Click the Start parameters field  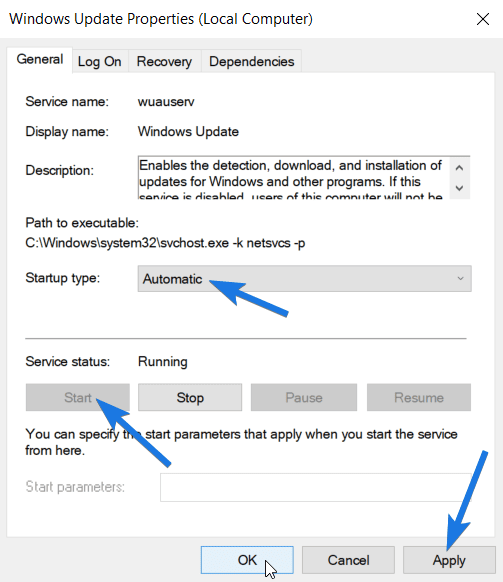pyautogui.click(x=316, y=487)
